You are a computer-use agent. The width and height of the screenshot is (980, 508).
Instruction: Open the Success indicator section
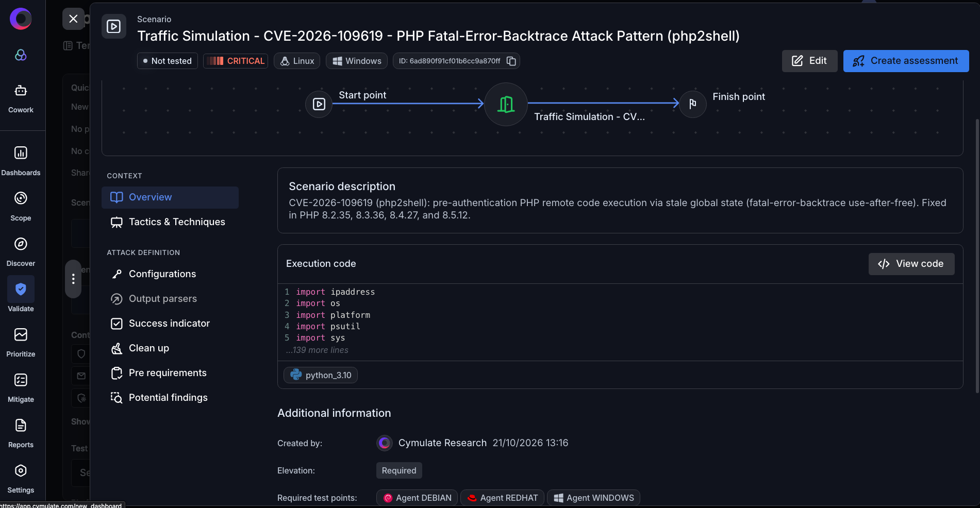tap(170, 324)
